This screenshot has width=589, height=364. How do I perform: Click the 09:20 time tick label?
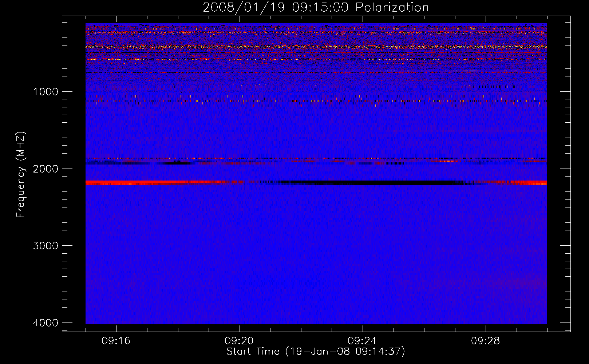pyautogui.click(x=239, y=341)
